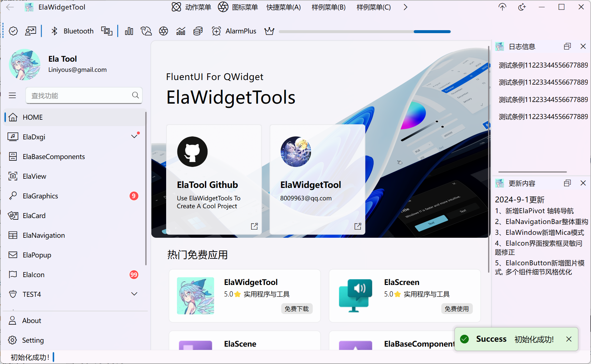Click the Bluetooth toolbar button

(72, 31)
